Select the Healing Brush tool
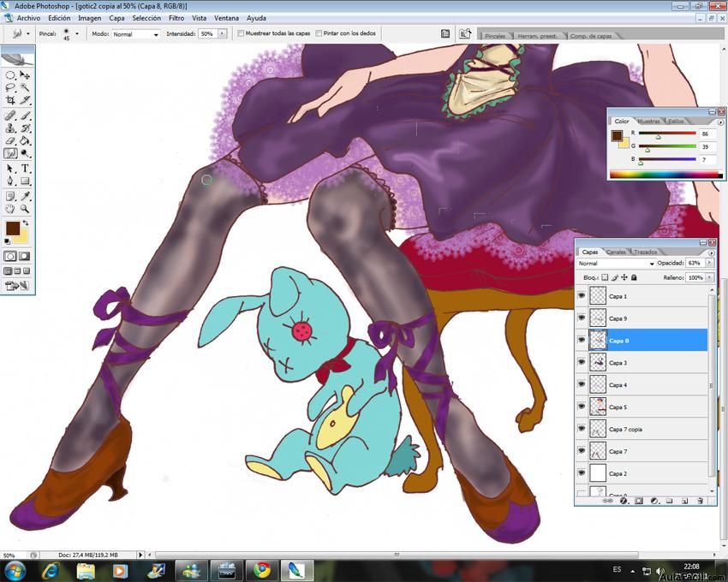Viewport: 728px width, 582px height. click(x=10, y=116)
